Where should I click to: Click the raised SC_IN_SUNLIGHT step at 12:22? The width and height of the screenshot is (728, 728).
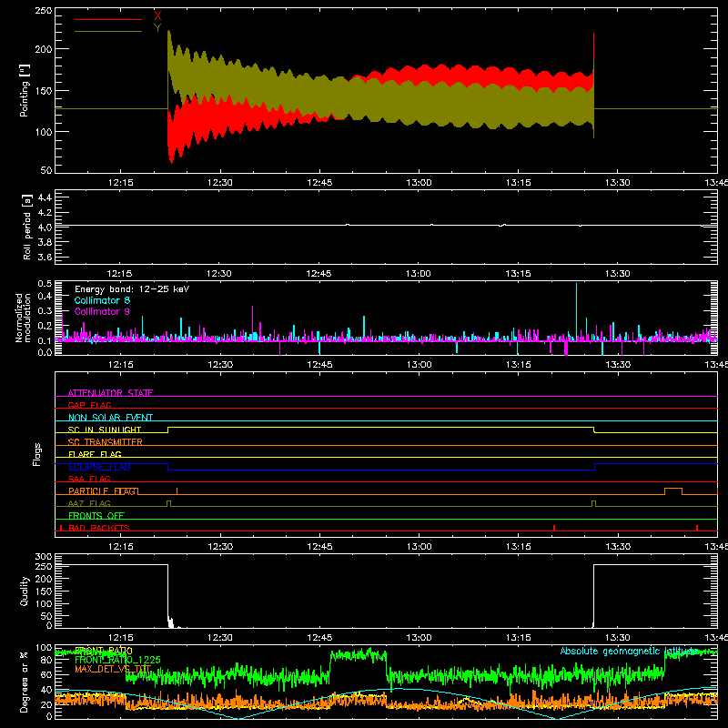tap(168, 430)
